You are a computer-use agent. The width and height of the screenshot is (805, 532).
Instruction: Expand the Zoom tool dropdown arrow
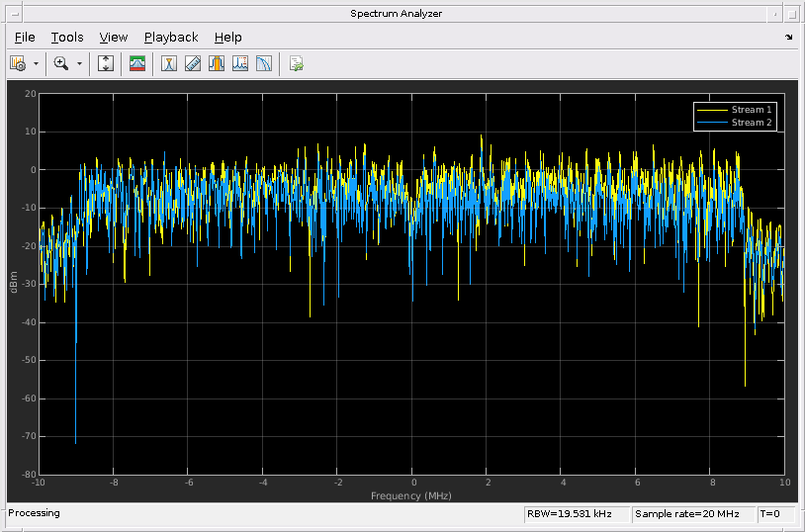[x=79, y=63]
